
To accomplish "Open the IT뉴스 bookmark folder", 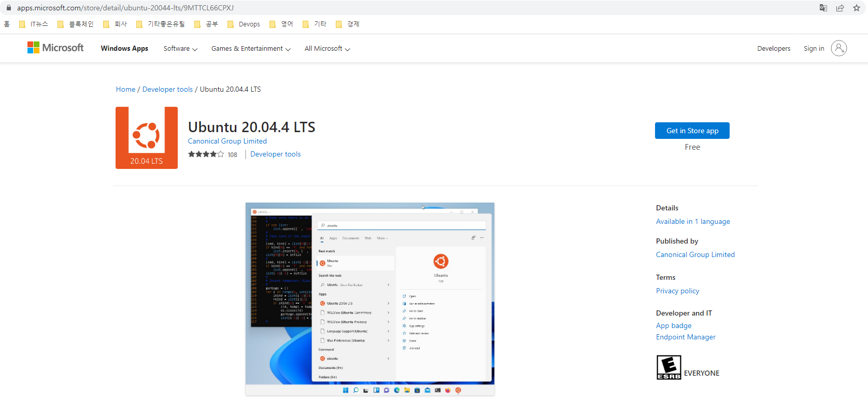I will 34,24.
